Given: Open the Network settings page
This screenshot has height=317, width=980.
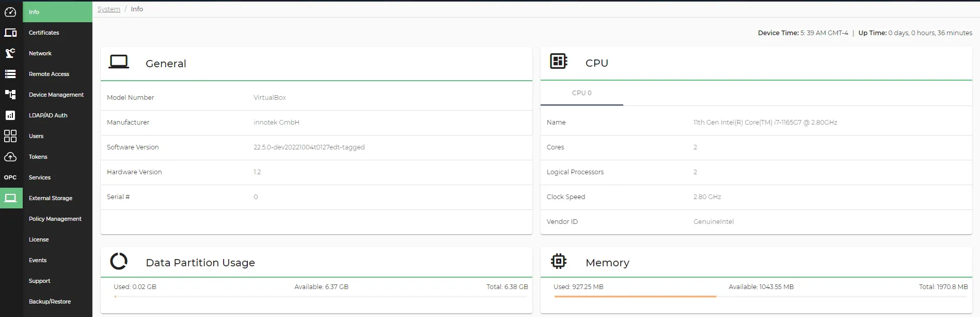Looking at the screenshot, I should pos(57,53).
